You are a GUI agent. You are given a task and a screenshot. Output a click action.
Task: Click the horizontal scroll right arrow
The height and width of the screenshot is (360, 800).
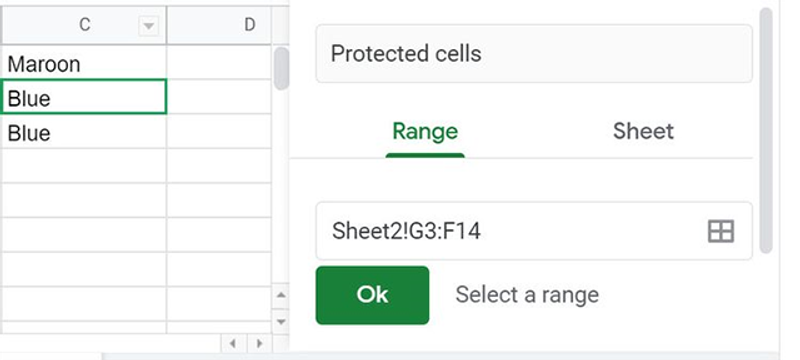260,343
